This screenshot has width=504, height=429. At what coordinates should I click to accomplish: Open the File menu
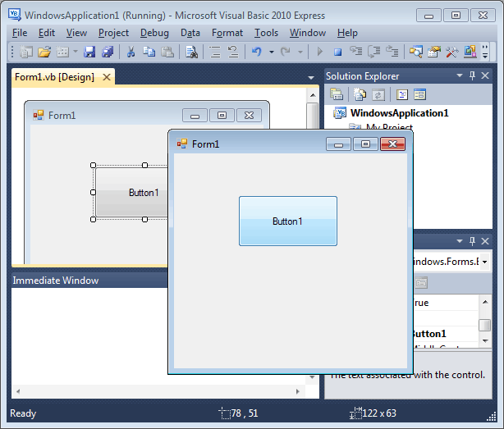20,33
